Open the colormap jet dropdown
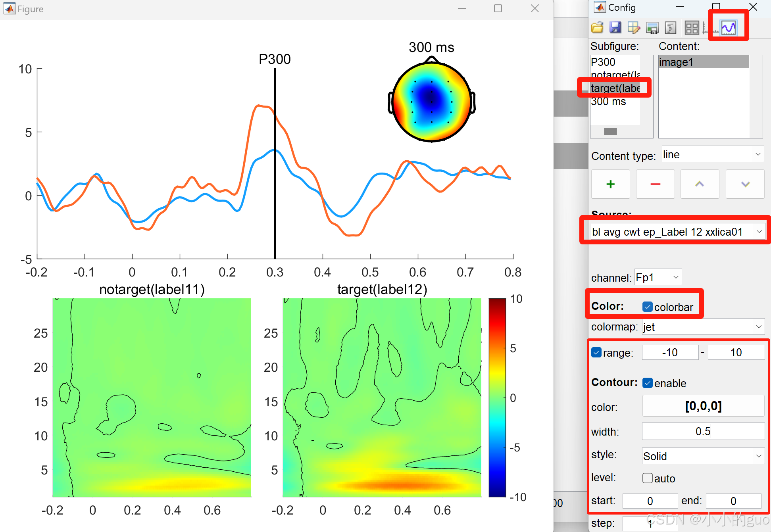This screenshot has height=532, width=771. [704, 327]
